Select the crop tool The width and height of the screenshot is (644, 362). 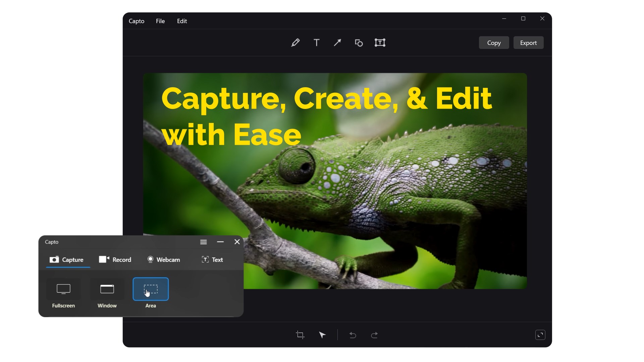(300, 335)
